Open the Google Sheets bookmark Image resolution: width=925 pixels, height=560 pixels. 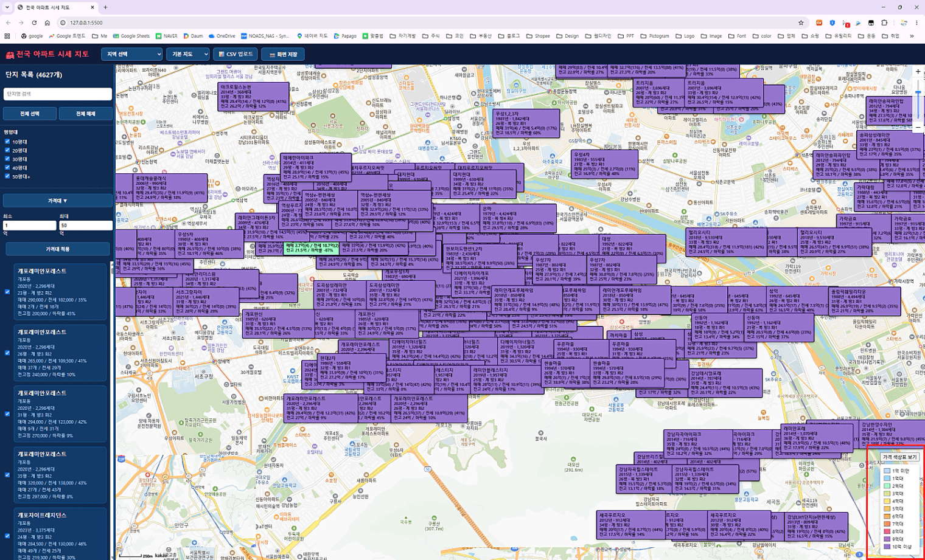click(x=131, y=36)
